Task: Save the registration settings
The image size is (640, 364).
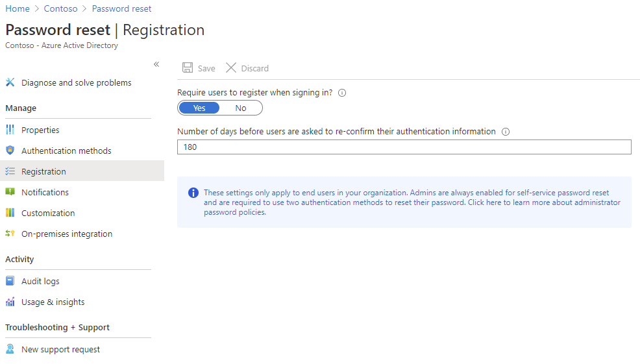Action: coord(199,68)
